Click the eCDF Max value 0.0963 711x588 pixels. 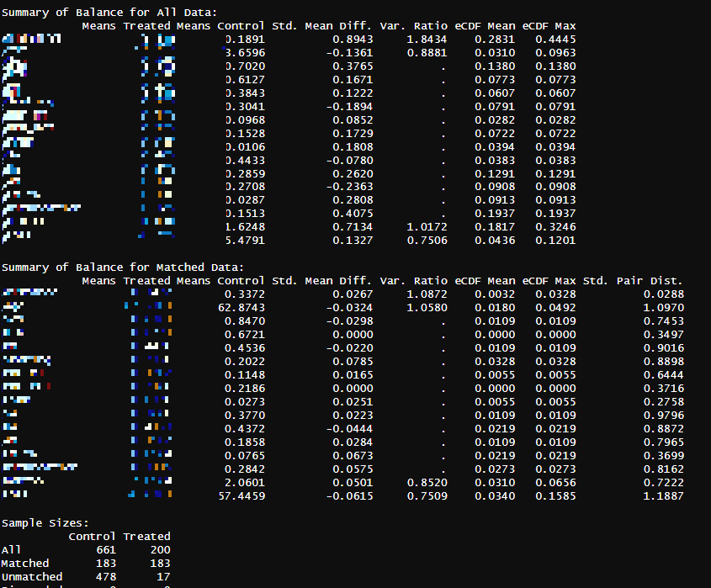pos(555,53)
